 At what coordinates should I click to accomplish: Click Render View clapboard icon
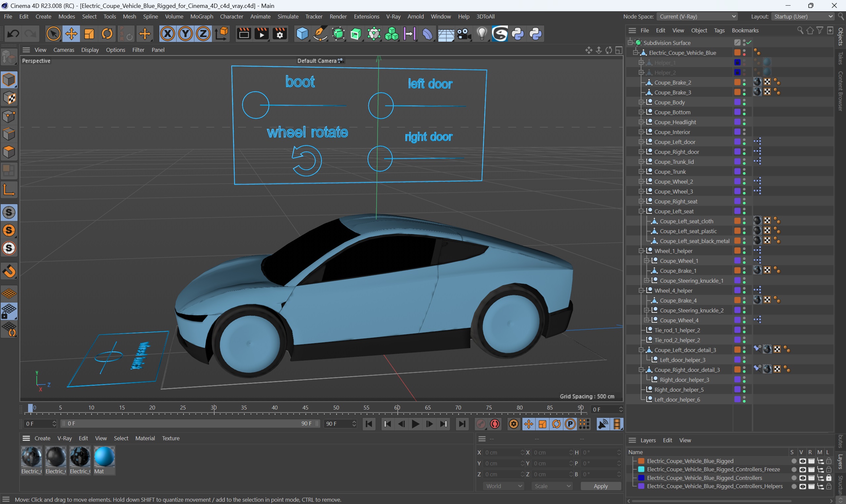(244, 34)
